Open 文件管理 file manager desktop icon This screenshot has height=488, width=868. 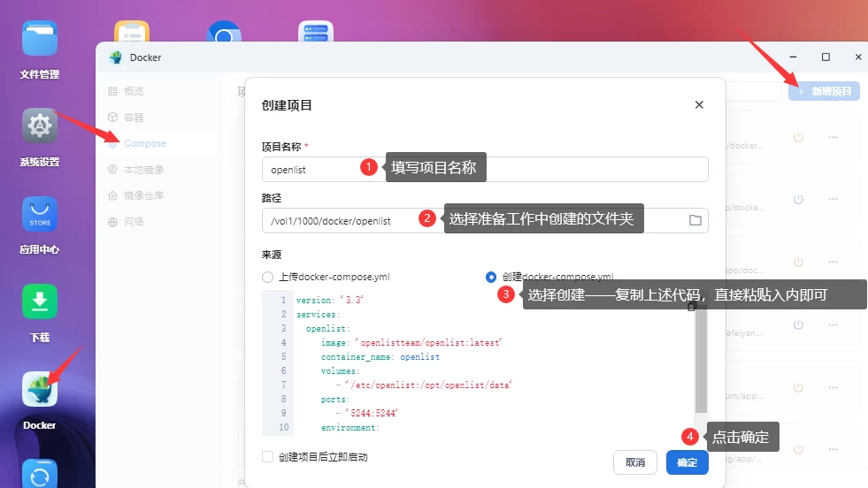pyautogui.click(x=39, y=41)
